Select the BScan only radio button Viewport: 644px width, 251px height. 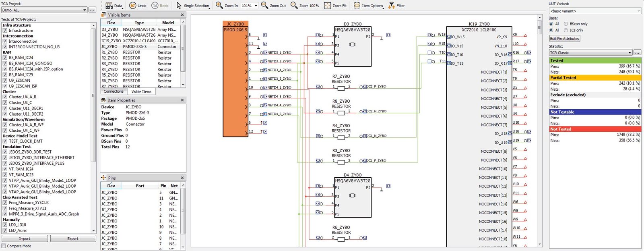pos(566,24)
